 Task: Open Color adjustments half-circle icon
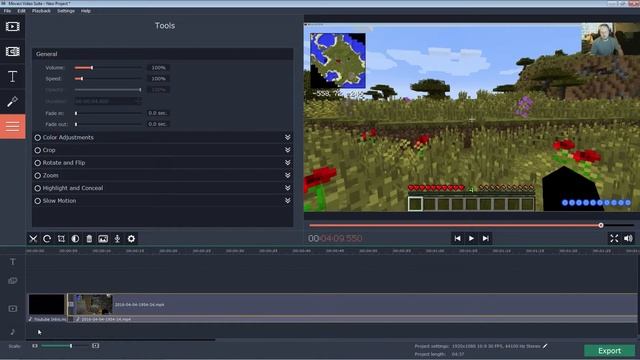[75, 239]
